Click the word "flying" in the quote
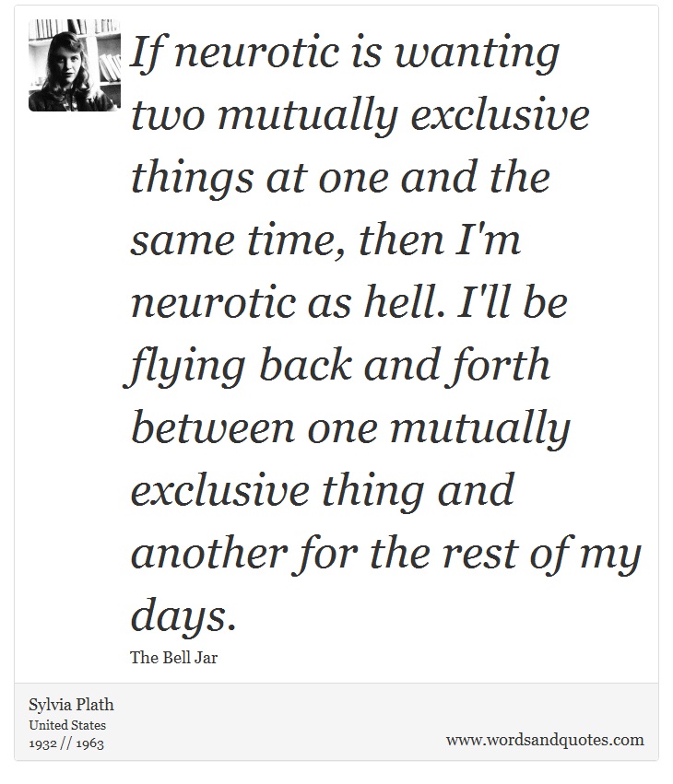Screen dimensions: 673x784 click(185, 367)
